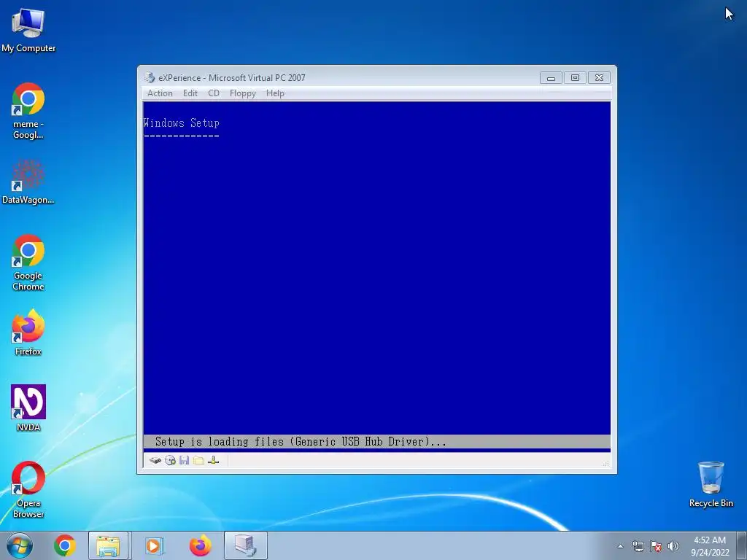The width and height of the screenshot is (747, 560).
Task: Click the eXPerience window title text
Action: [232, 77]
